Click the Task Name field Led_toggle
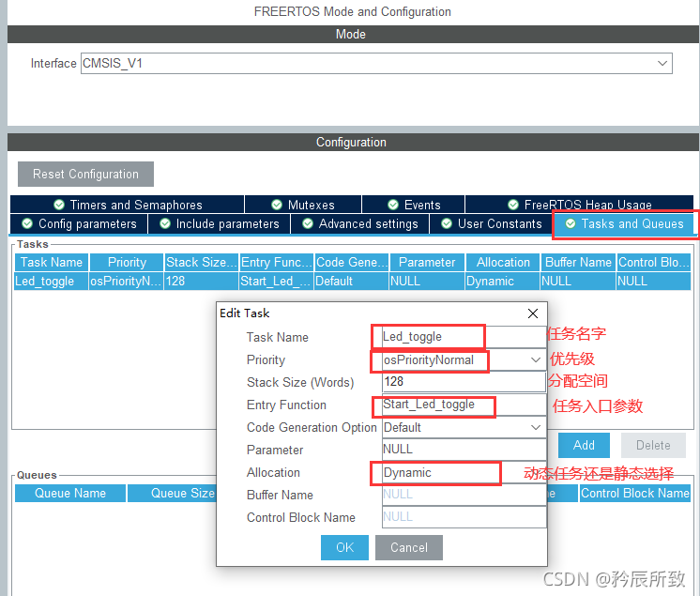Screen dimensions: 700x596 [464, 337]
